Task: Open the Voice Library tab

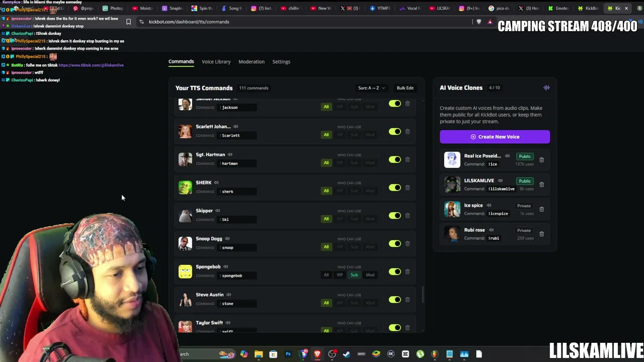Action: 216,62
